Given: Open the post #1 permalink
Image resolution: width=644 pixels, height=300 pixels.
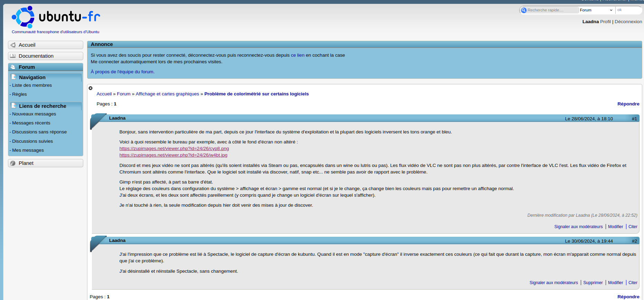Looking at the screenshot, I should [x=634, y=119].
